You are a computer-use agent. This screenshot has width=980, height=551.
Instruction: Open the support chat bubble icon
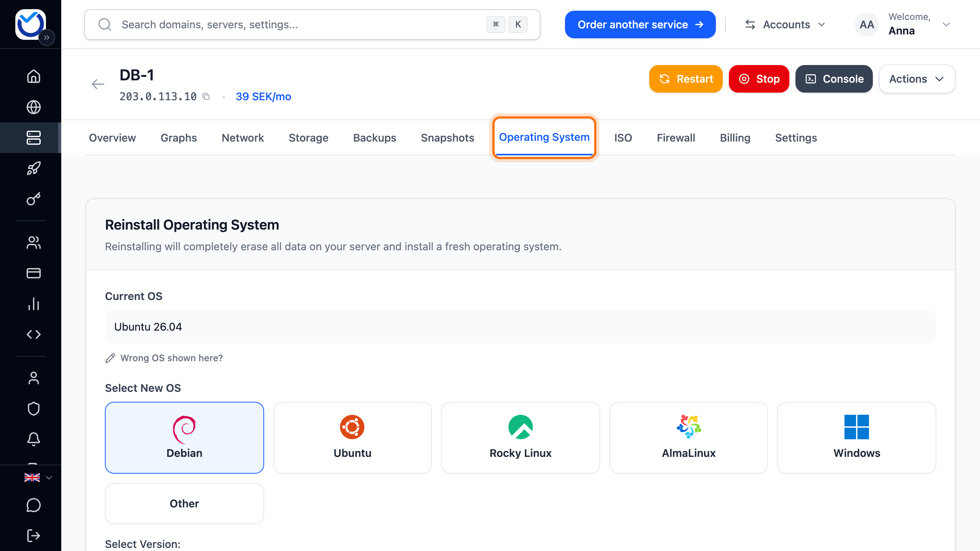click(34, 505)
